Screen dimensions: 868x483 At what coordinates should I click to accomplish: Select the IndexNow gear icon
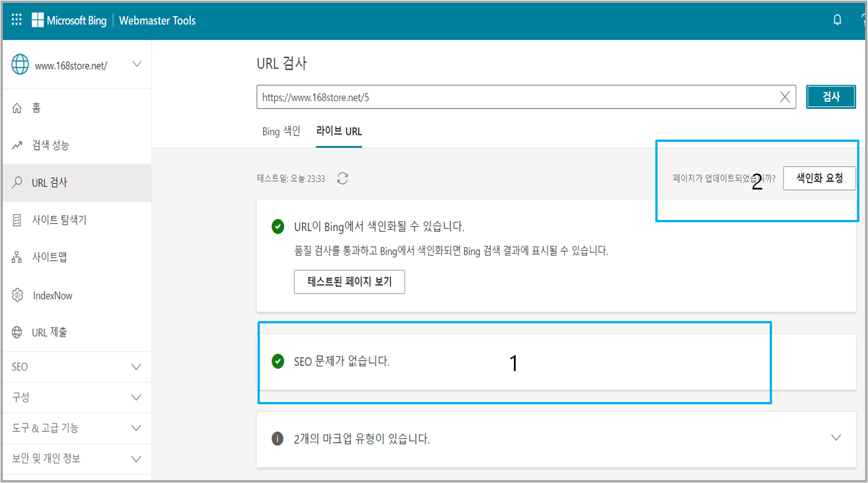tap(17, 295)
